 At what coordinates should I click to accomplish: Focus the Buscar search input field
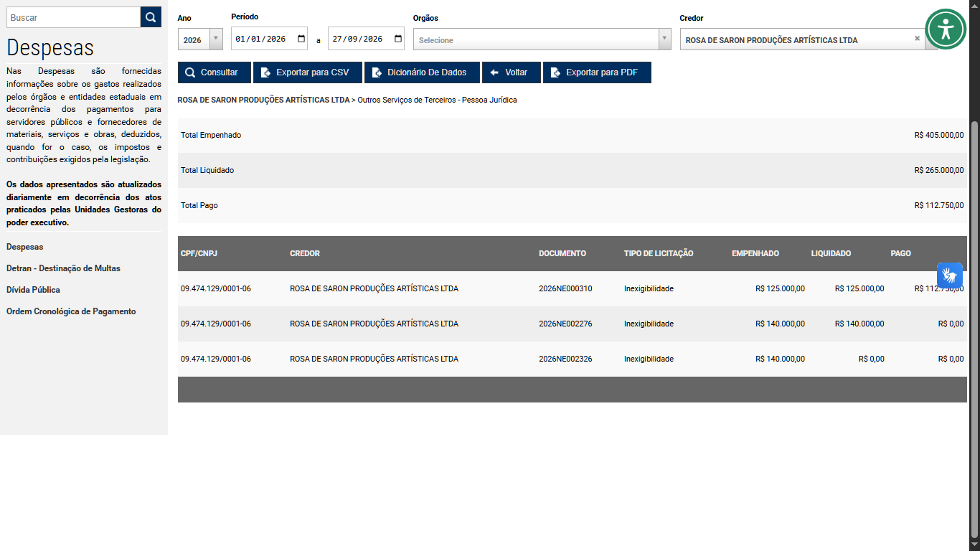coord(73,17)
